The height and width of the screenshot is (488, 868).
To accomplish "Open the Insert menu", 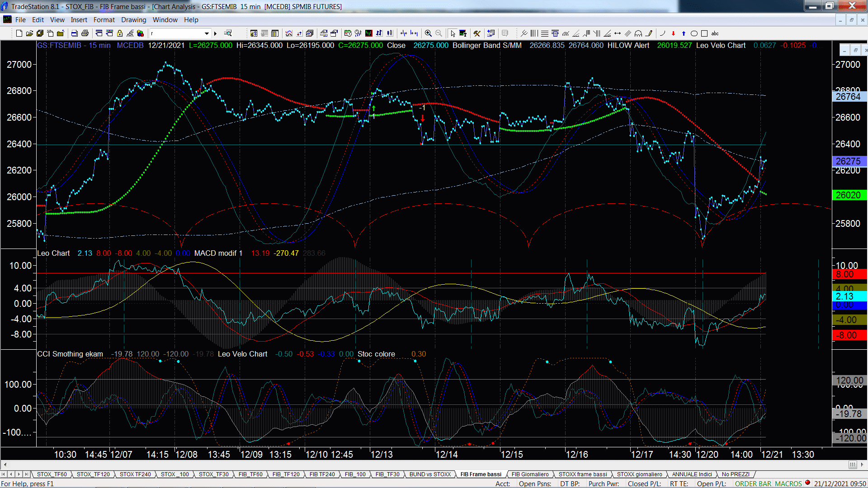I will pyautogui.click(x=79, y=20).
